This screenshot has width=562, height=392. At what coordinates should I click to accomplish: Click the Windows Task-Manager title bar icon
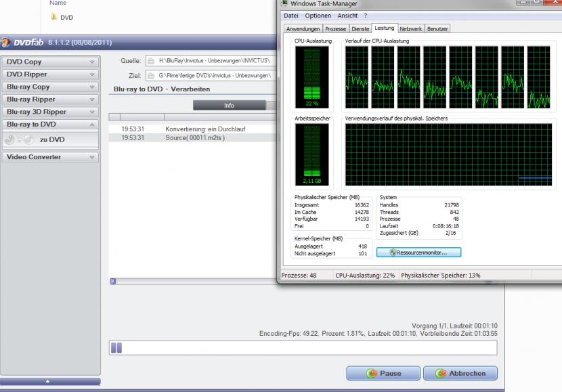point(284,3)
